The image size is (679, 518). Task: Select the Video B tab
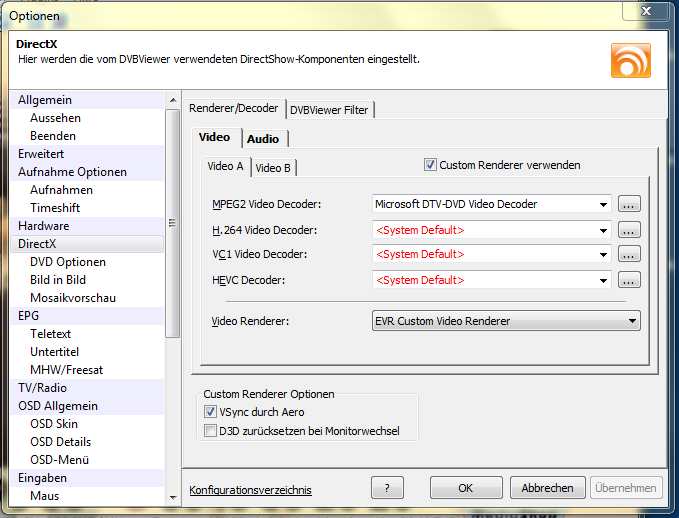273,167
